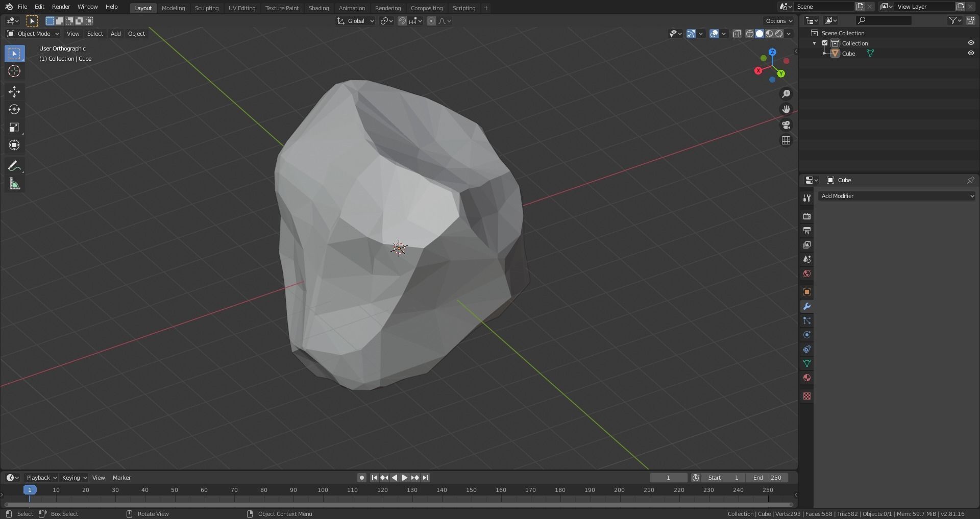Click the zoom view magnifier icon
Screen dimensions: 980x519
[786, 94]
